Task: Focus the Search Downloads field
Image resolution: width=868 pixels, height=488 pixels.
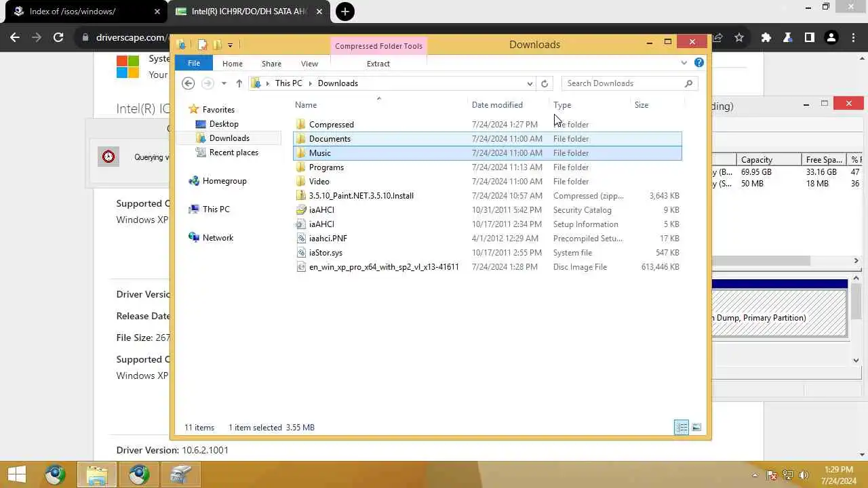Action: point(622,83)
